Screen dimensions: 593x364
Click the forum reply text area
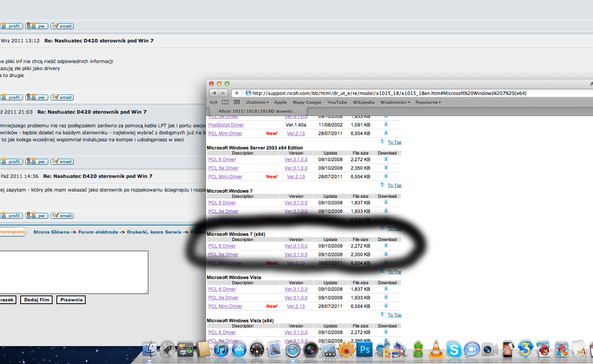(x=74, y=272)
